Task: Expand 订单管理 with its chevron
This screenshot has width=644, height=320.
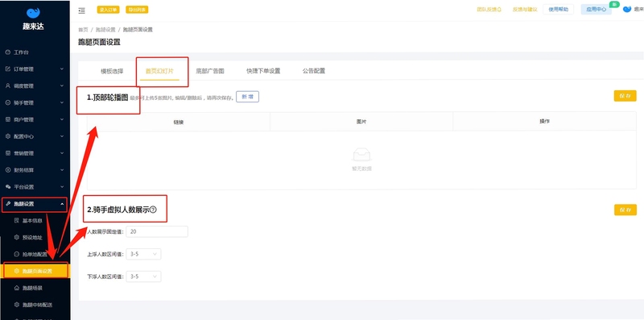Action: point(62,69)
